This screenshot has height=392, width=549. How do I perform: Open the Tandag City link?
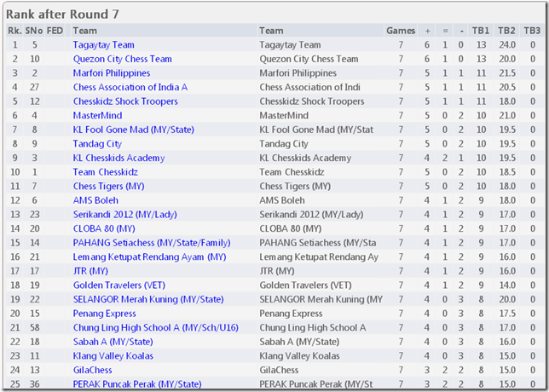[x=97, y=144]
